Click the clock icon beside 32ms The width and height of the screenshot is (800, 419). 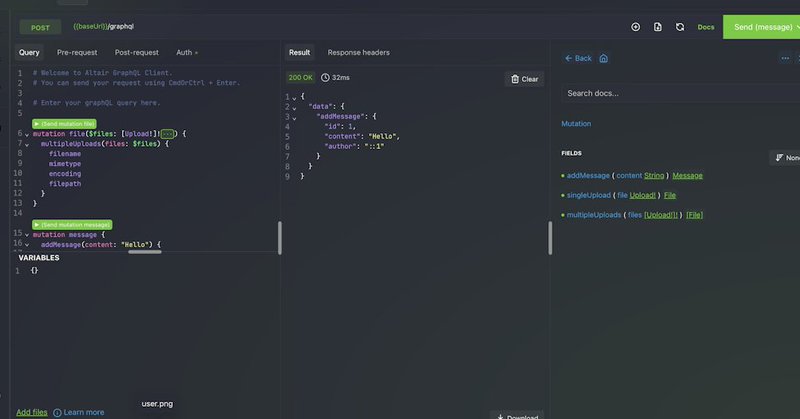(x=325, y=78)
